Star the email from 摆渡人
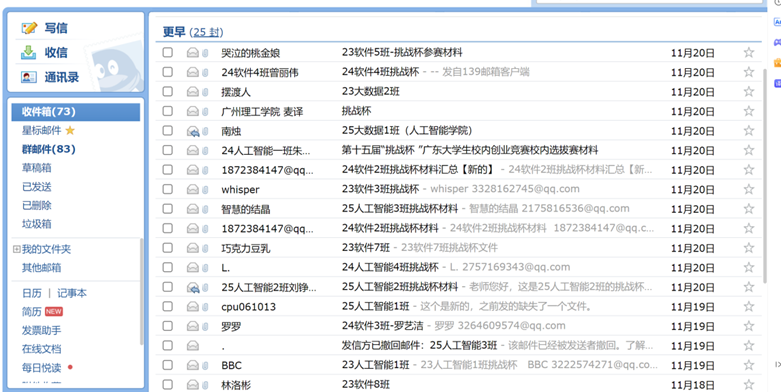 click(x=749, y=92)
